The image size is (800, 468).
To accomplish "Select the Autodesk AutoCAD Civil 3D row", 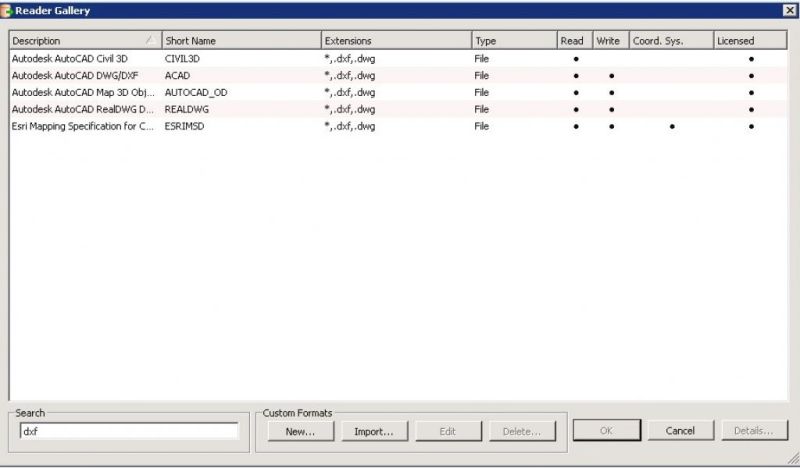I will click(x=398, y=59).
